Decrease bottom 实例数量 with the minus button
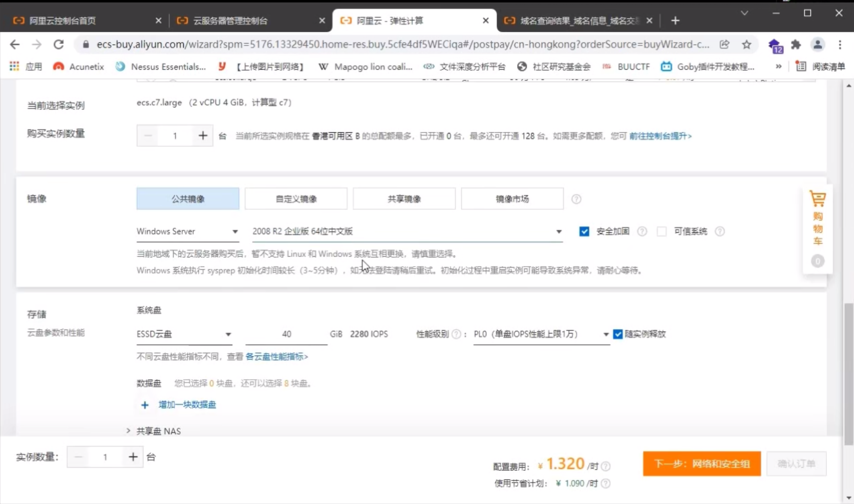Screen dimensions: 854x504 click(x=78, y=457)
